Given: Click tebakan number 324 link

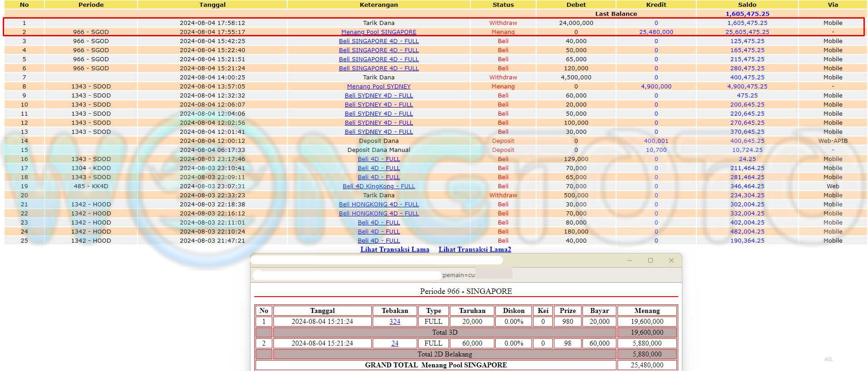Looking at the screenshot, I should point(395,322).
